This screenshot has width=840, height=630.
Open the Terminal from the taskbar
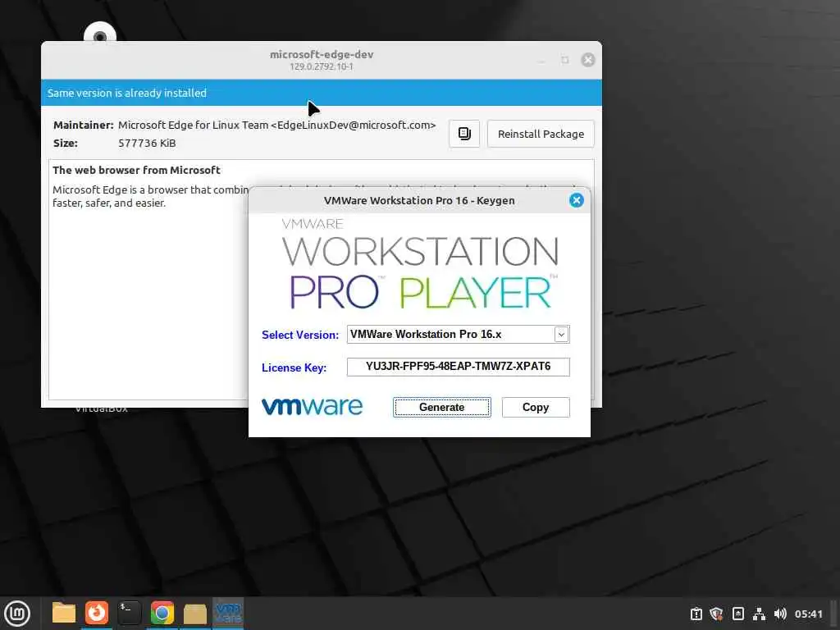click(129, 614)
